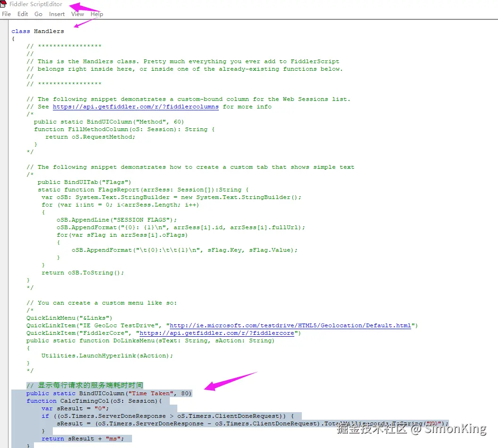The height and width of the screenshot is (448, 498).
Task: Click the 'You can create a custom menu' comment
Action: [102, 303]
